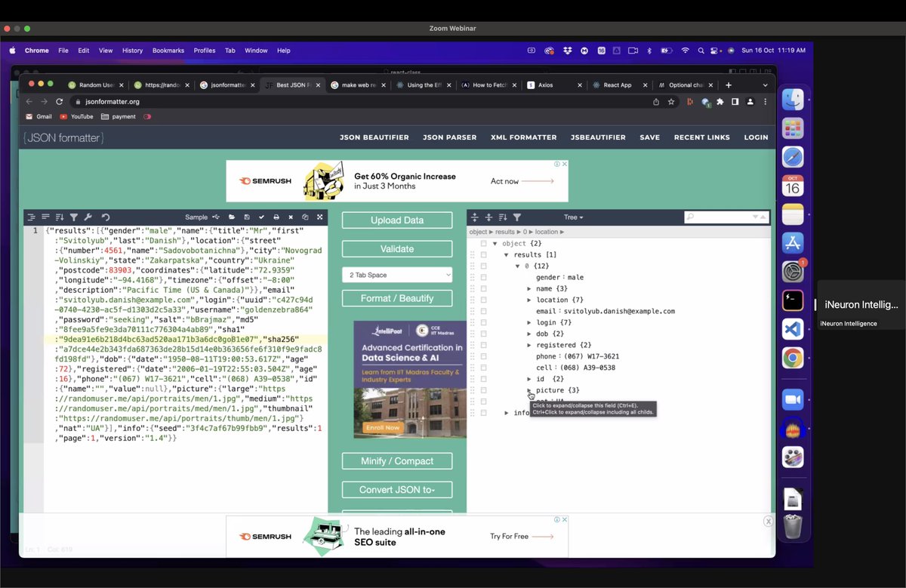906x588 pixels.
Task: Open a file via the folder icon
Action: 233,217
